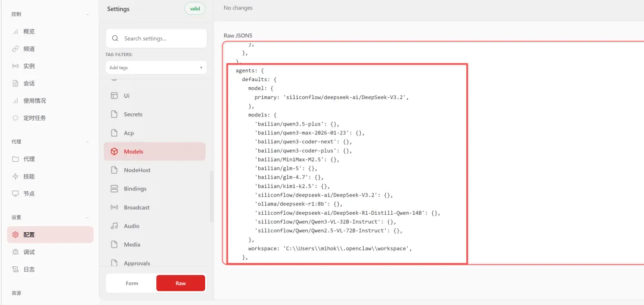
Task: Click the Qwen3-VL-32B-Instruct line
Action: tap(326, 222)
